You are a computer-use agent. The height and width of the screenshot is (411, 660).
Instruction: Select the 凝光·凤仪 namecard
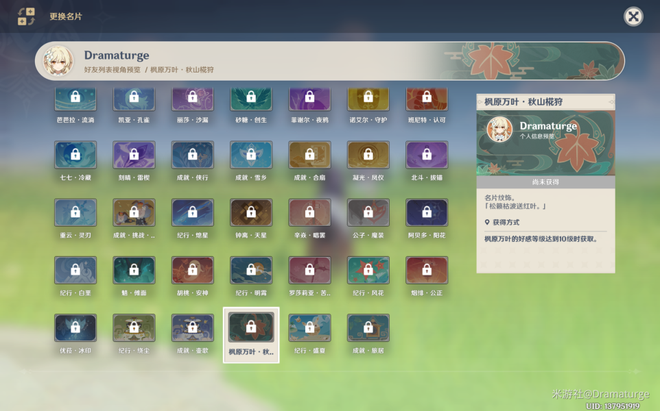click(x=368, y=155)
